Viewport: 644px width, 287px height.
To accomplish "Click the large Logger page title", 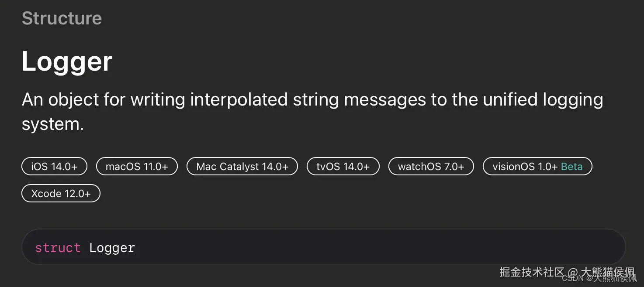I will pos(67,61).
